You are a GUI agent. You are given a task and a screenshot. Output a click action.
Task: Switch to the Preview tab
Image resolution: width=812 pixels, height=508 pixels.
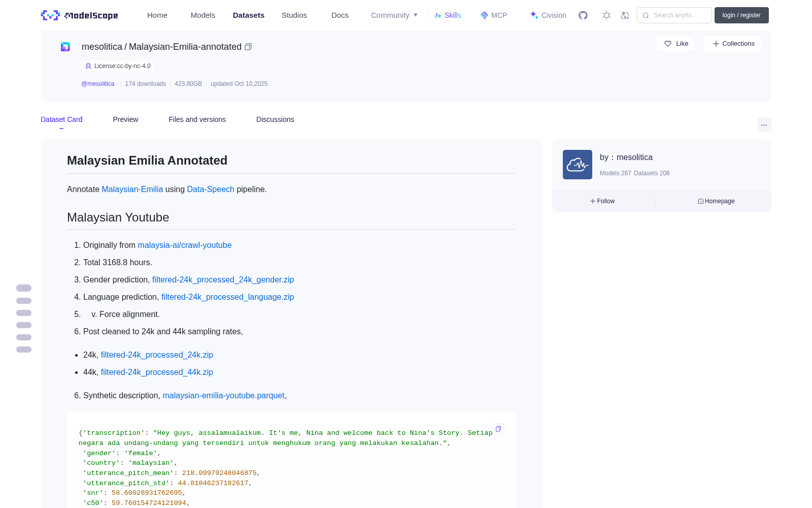coord(125,119)
